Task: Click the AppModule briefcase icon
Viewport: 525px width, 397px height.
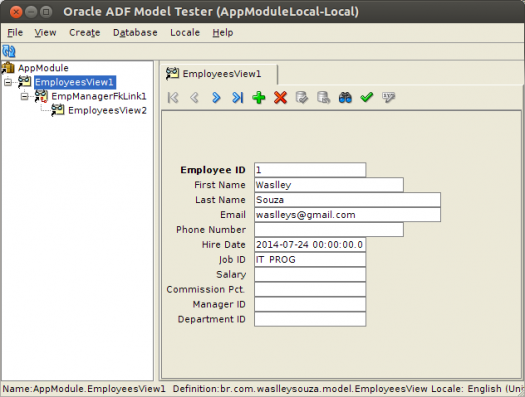Action: [8, 68]
